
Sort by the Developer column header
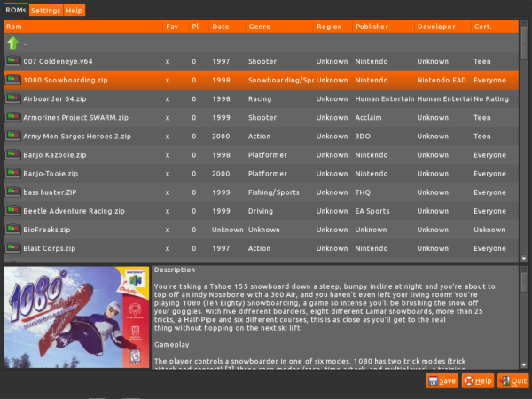pos(442,27)
